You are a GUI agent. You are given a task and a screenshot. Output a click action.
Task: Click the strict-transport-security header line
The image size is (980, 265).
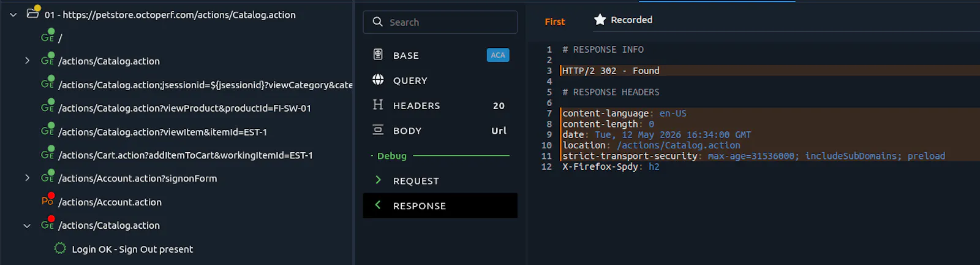pyautogui.click(x=753, y=156)
